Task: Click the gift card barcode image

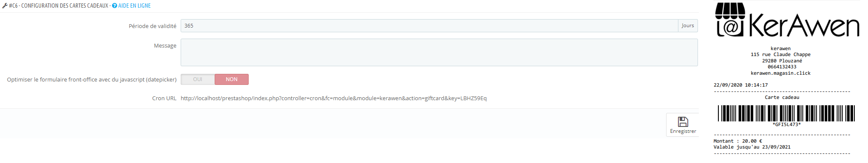Action: tap(786, 113)
